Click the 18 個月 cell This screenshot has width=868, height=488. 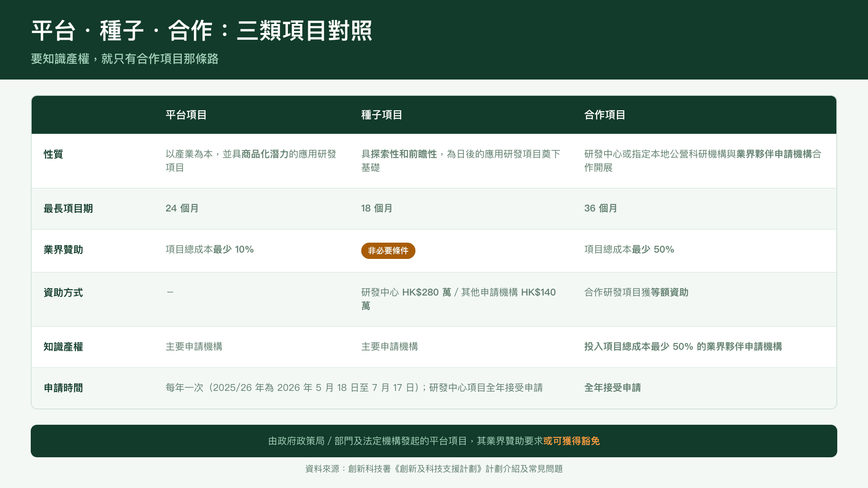click(377, 208)
